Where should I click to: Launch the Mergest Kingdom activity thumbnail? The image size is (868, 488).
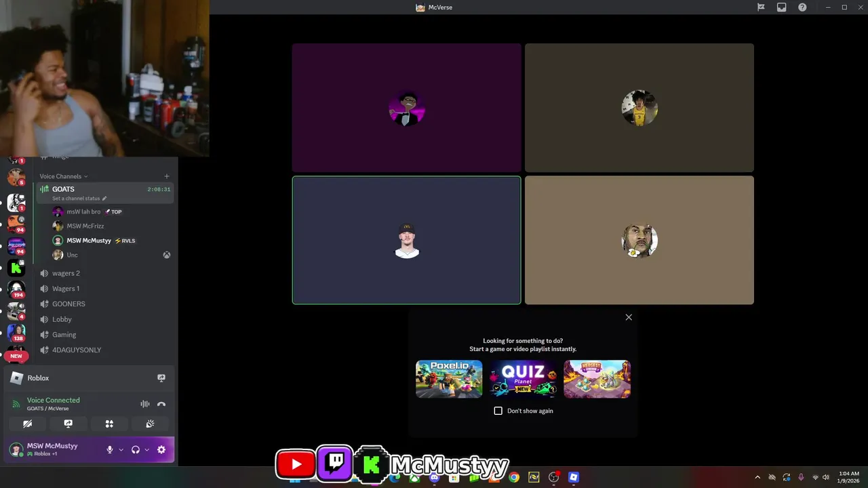coord(597,379)
